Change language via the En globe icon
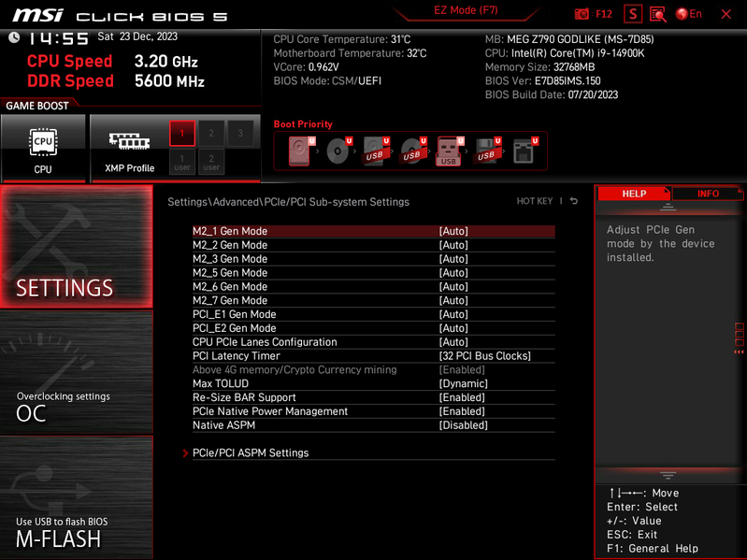The width and height of the screenshot is (747, 560). tap(689, 14)
